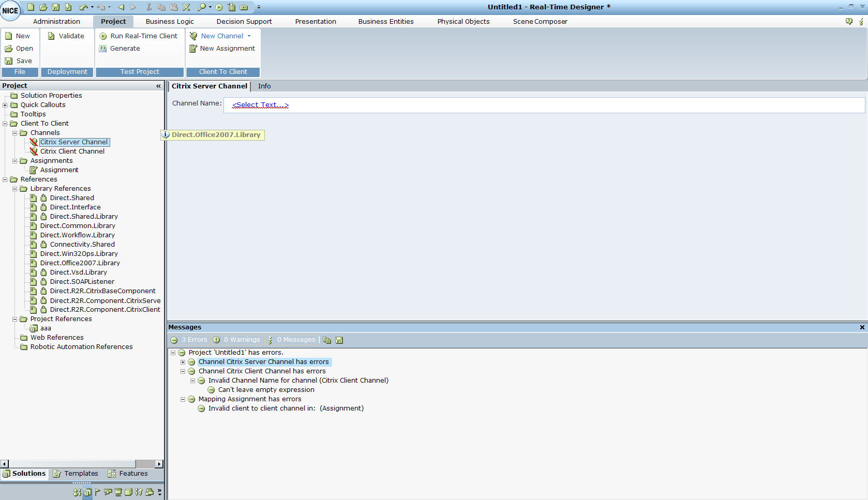Toggle the 0 Warnings filter
Viewport: 868px width, 500px height.
click(x=237, y=340)
